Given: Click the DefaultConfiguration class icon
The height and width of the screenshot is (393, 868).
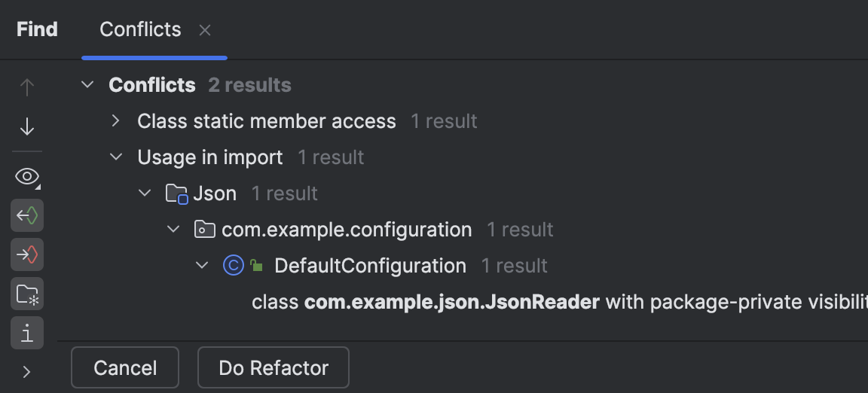Looking at the screenshot, I should pos(234,266).
